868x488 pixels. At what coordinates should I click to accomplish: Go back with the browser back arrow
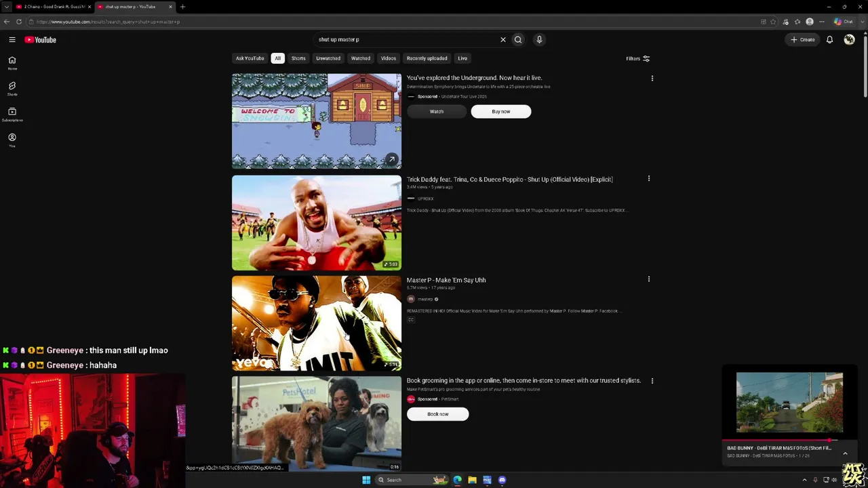(x=7, y=22)
